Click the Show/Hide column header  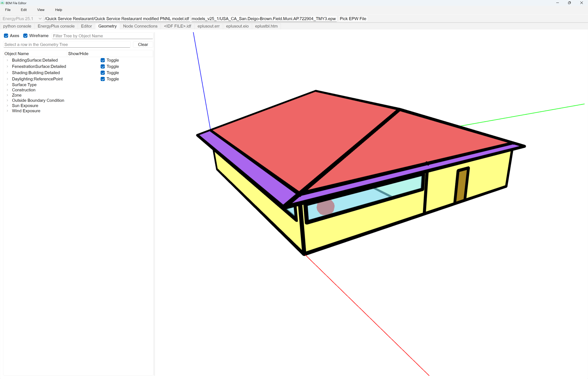[x=110, y=54]
